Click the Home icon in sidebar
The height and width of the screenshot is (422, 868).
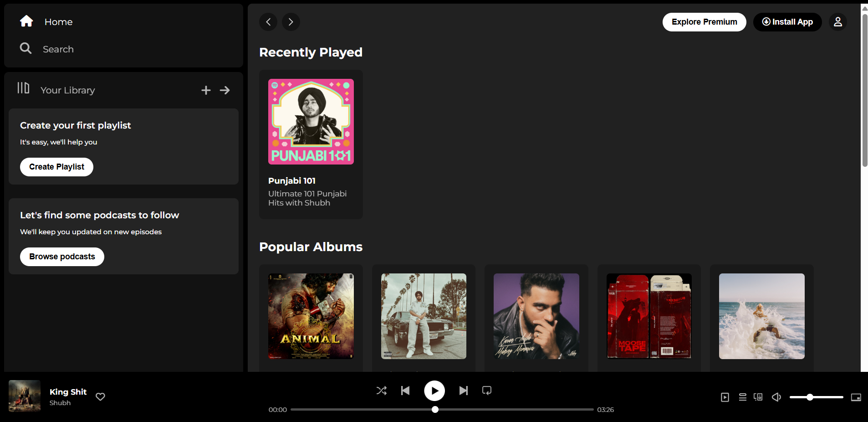click(26, 21)
